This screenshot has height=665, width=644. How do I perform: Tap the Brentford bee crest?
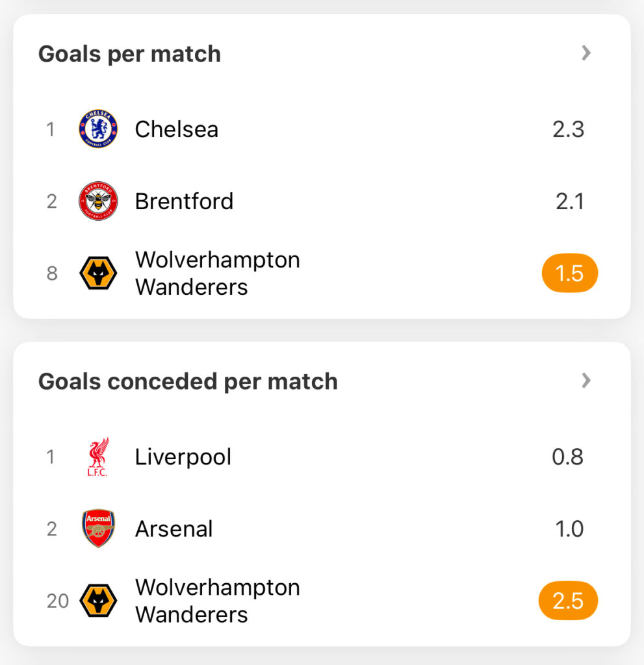[98, 201]
